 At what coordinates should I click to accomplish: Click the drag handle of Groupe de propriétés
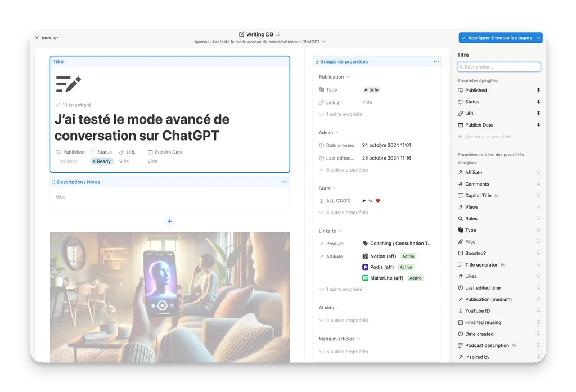click(317, 62)
